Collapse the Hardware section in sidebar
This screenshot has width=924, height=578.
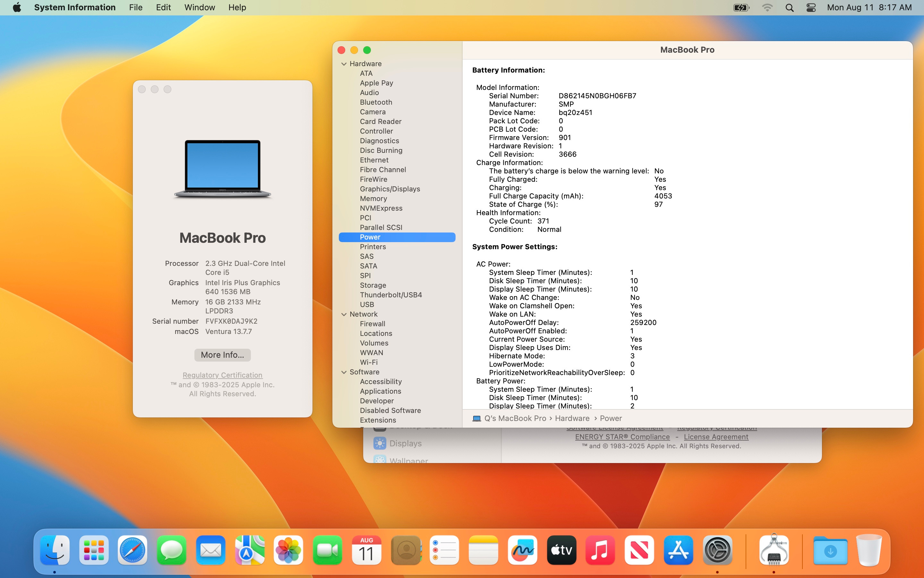[x=344, y=64]
